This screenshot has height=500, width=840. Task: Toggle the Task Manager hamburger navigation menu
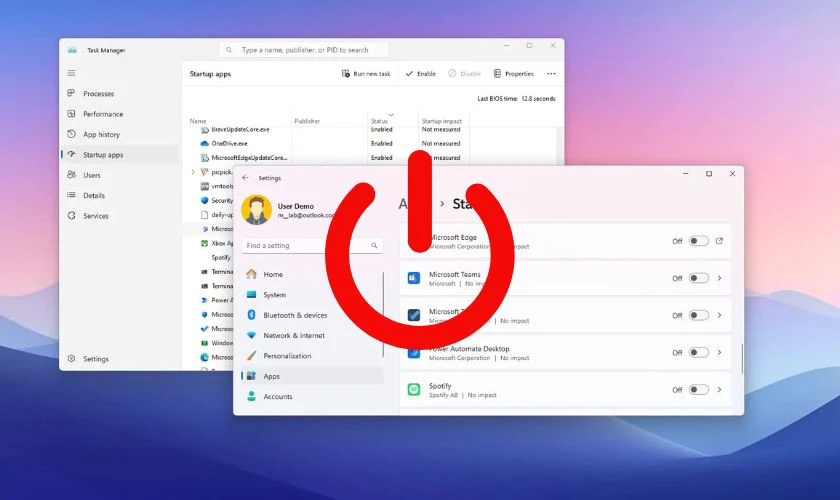click(71, 73)
